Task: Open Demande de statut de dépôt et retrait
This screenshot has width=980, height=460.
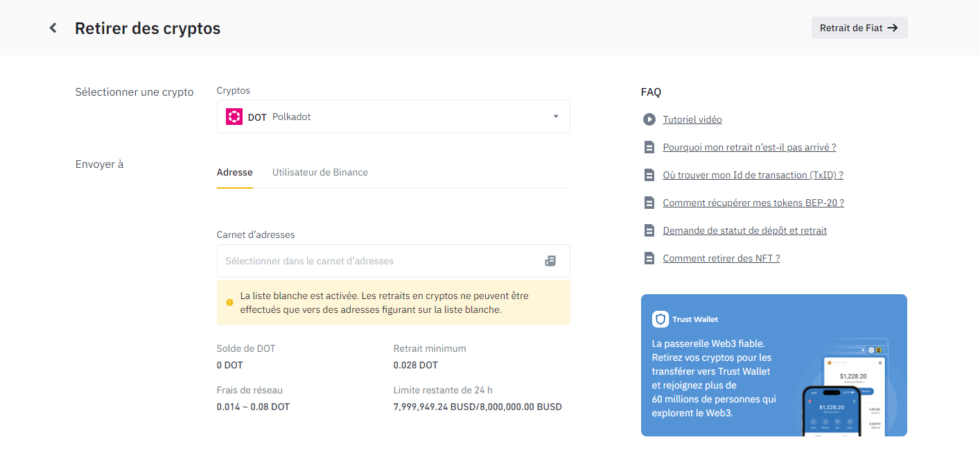Action: 744,230
